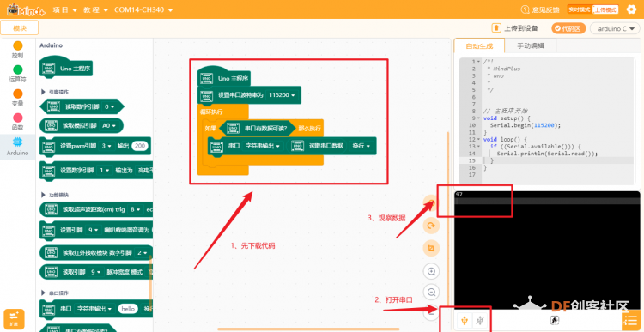Open pin 2 dropdown in 读取红外接收模块

click(142, 252)
